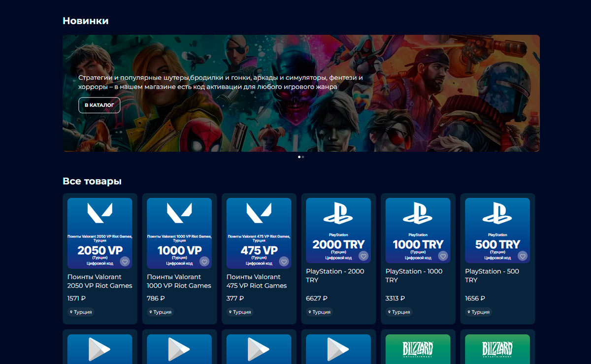Click Турция tag under PlayStation 1000 TRY
The image size is (591, 364).
coord(399,312)
